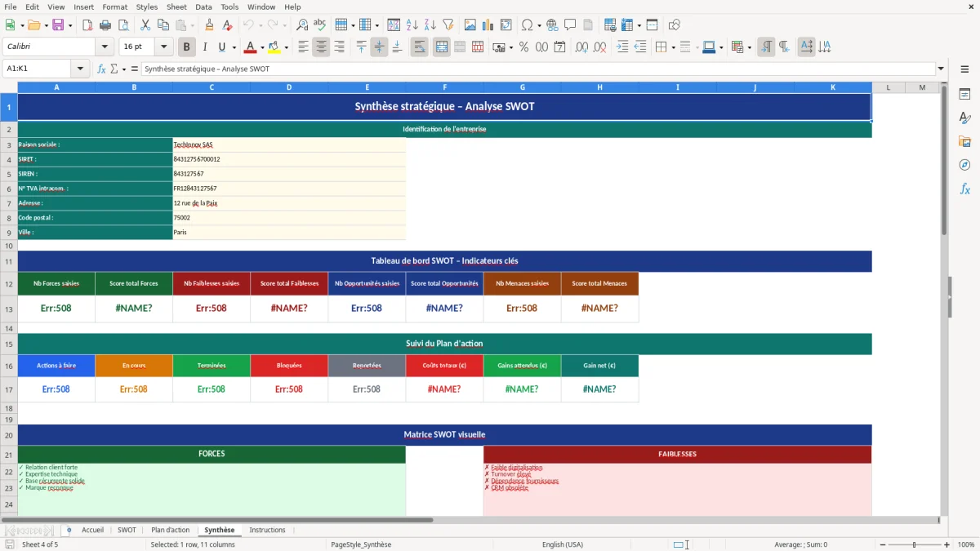Click the Undo arrow icon
Screen dimensions: 980x551
coord(249,25)
